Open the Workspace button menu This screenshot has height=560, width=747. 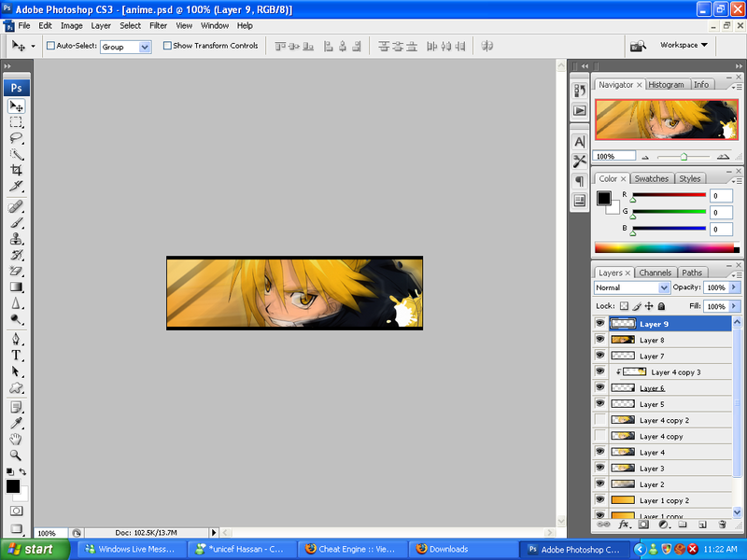coord(684,45)
